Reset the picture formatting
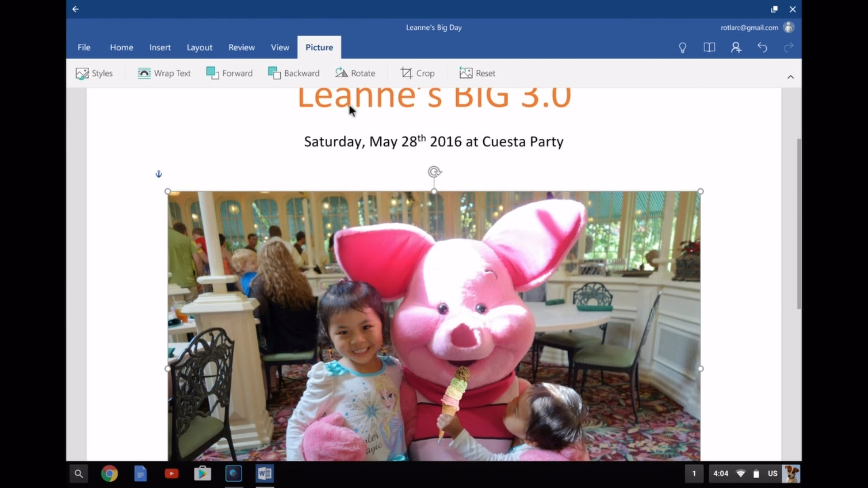 (x=477, y=73)
